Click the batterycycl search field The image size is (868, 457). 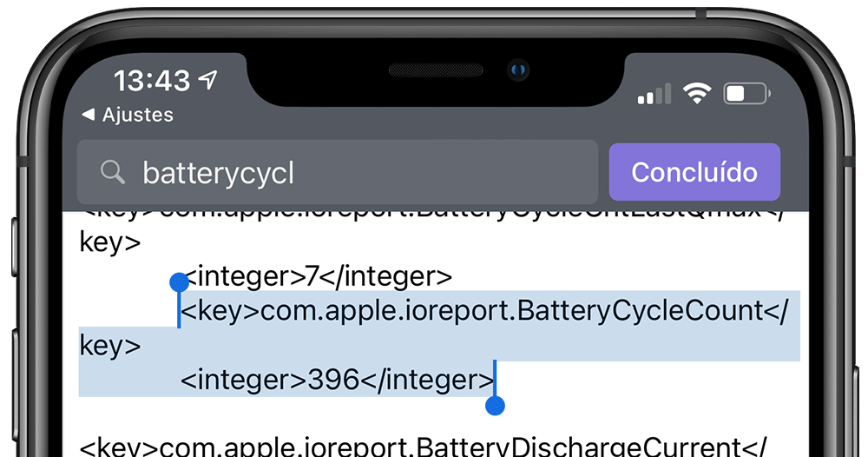tap(338, 172)
